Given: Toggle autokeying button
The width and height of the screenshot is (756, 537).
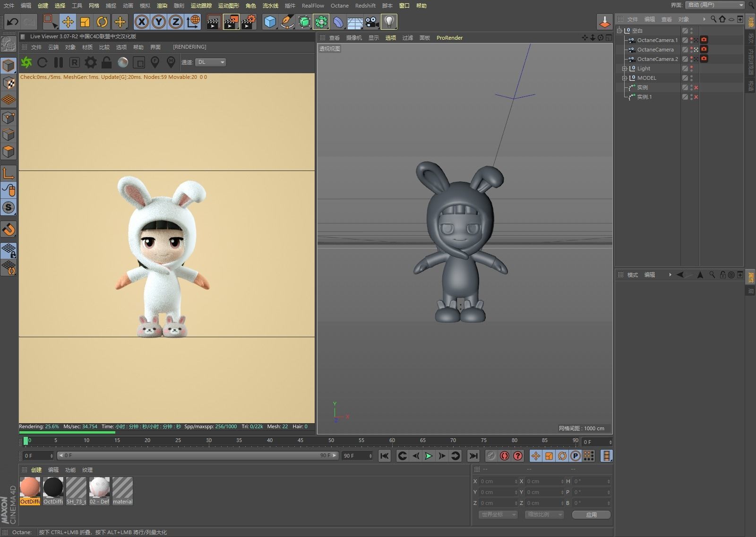Looking at the screenshot, I should [x=505, y=456].
